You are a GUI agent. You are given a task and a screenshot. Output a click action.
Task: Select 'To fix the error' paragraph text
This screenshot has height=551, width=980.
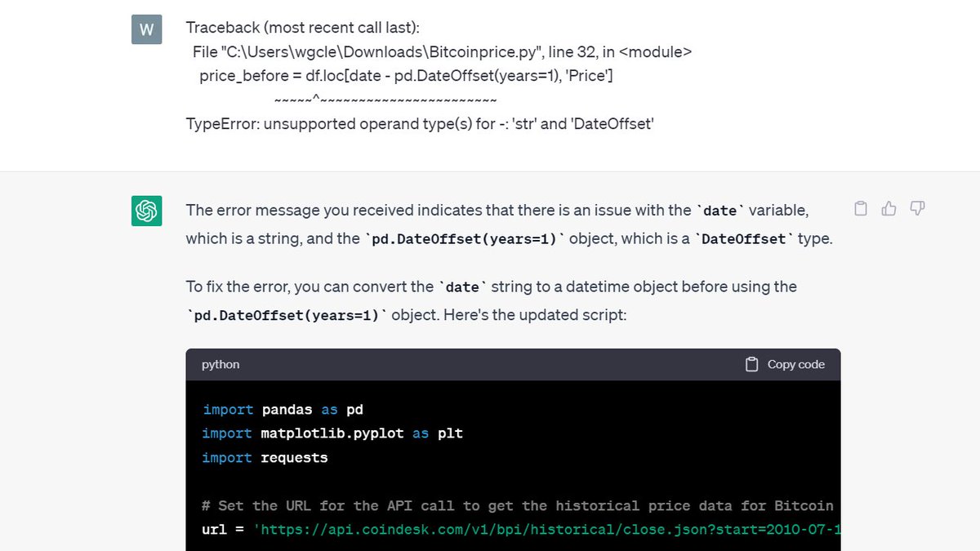click(x=491, y=300)
